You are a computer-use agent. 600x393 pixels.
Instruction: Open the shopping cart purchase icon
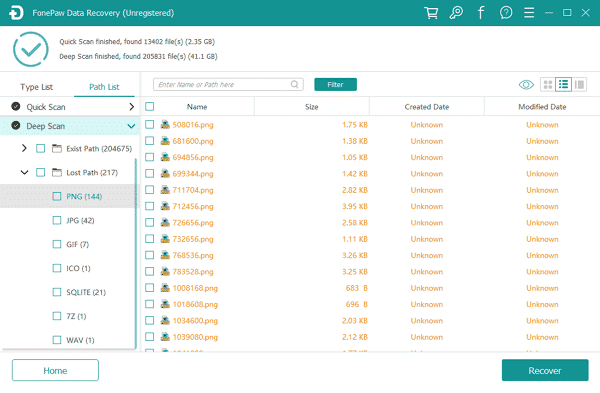tap(431, 13)
